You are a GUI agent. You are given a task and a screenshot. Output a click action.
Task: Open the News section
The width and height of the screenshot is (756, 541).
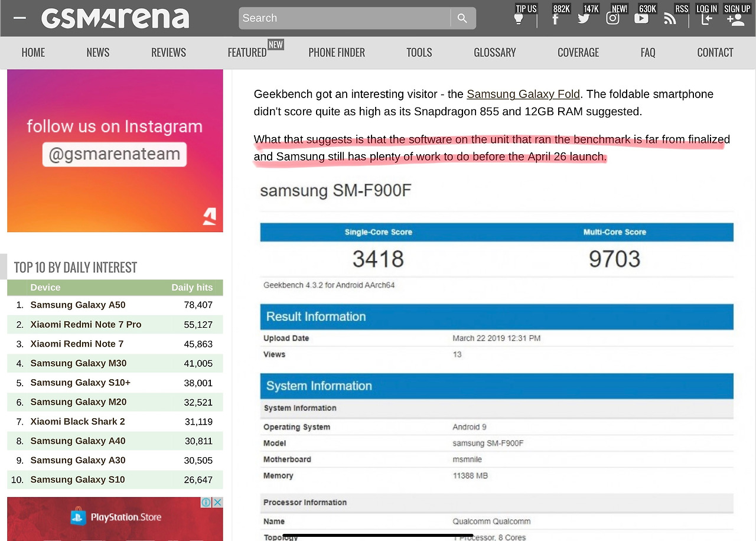pos(98,53)
